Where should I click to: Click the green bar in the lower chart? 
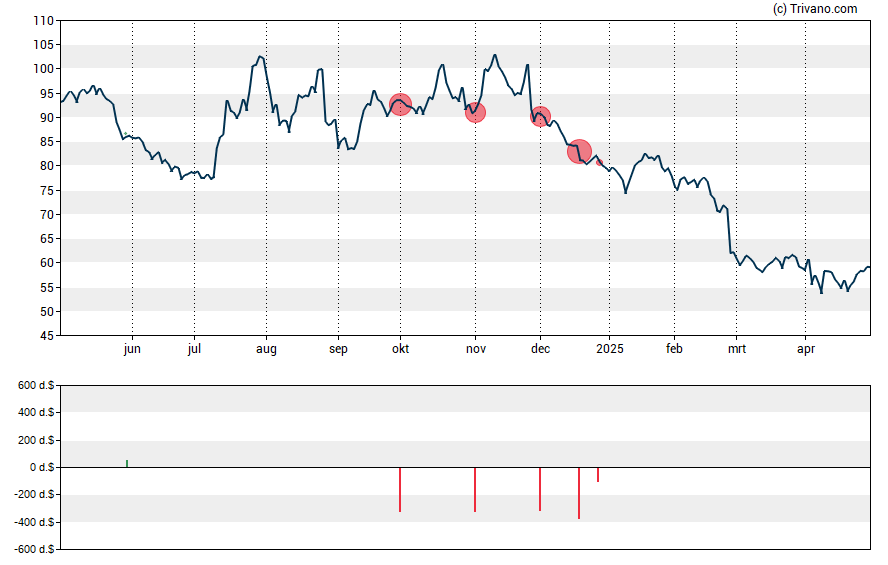click(x=127, y=464)
